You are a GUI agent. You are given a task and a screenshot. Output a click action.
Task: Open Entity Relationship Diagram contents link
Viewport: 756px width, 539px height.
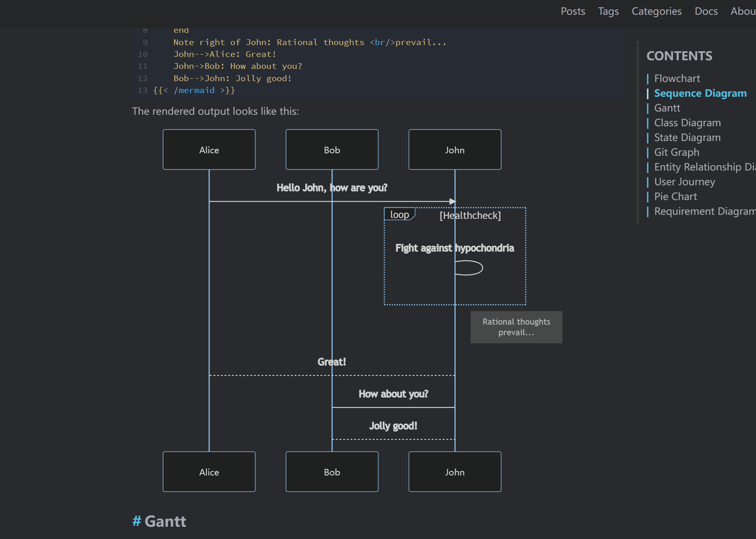coord(705,167)
